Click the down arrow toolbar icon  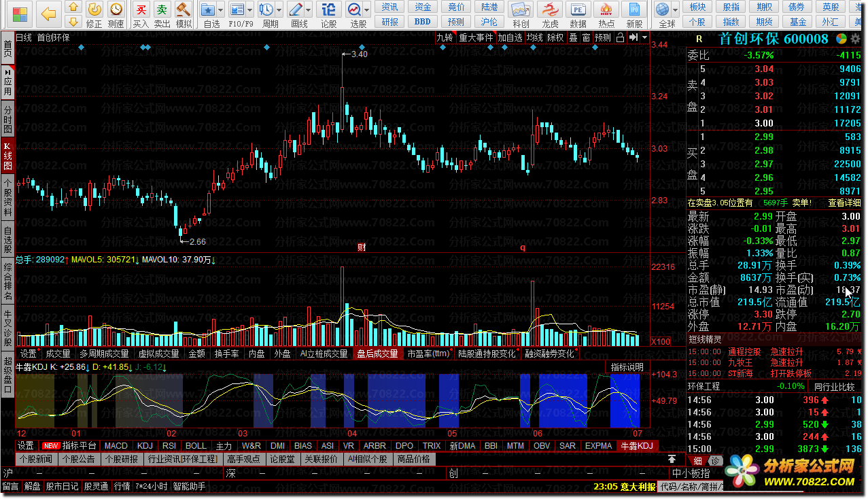(74, 20)
